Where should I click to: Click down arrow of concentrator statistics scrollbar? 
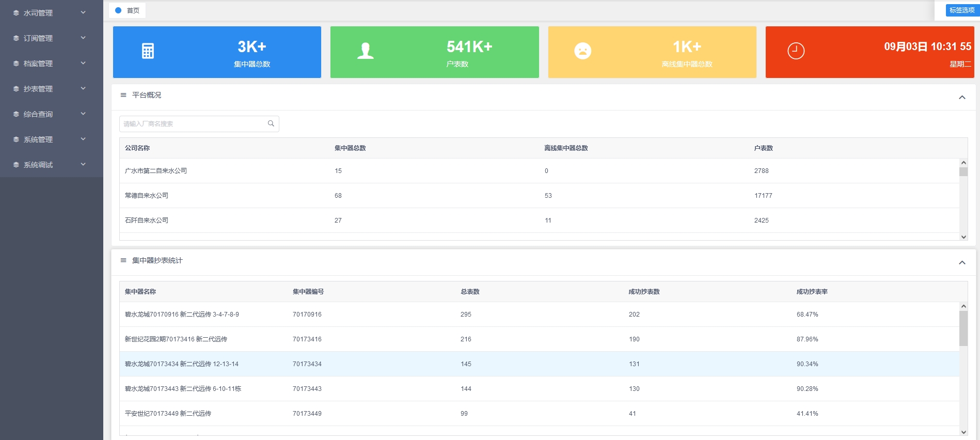click(x=963, y=432)
